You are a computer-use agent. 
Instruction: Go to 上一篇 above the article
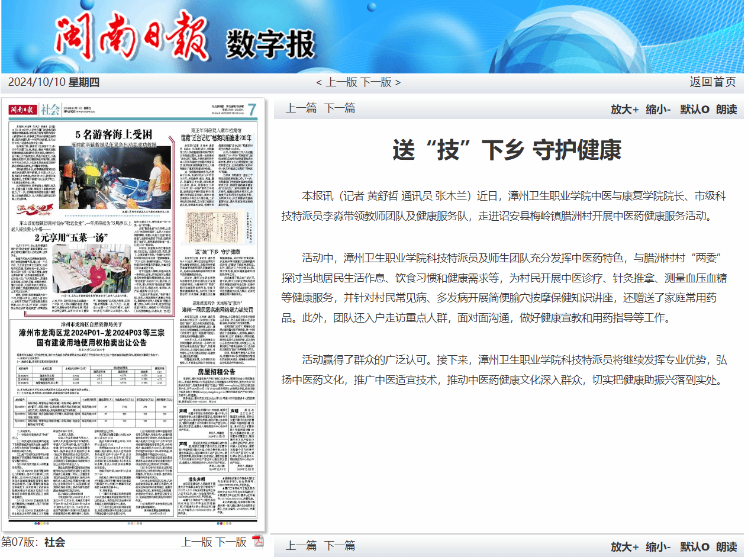coord(301,108)
